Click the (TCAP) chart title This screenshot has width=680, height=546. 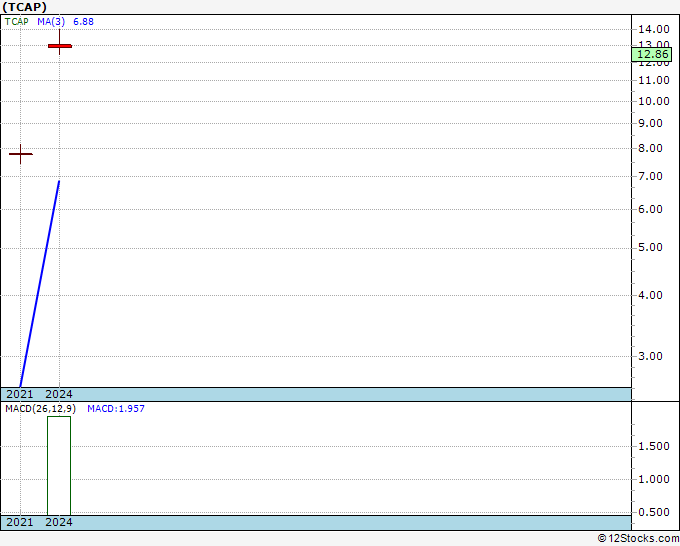coord(24,7)
